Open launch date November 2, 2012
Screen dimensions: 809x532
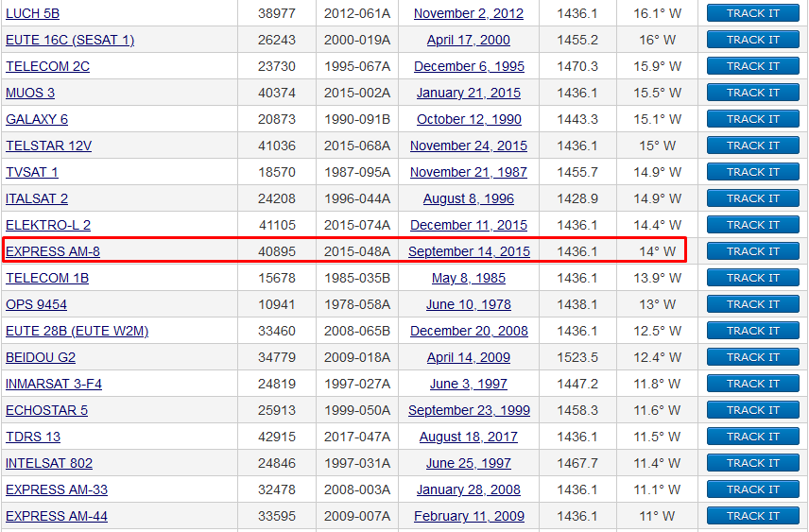pos(469,13)
